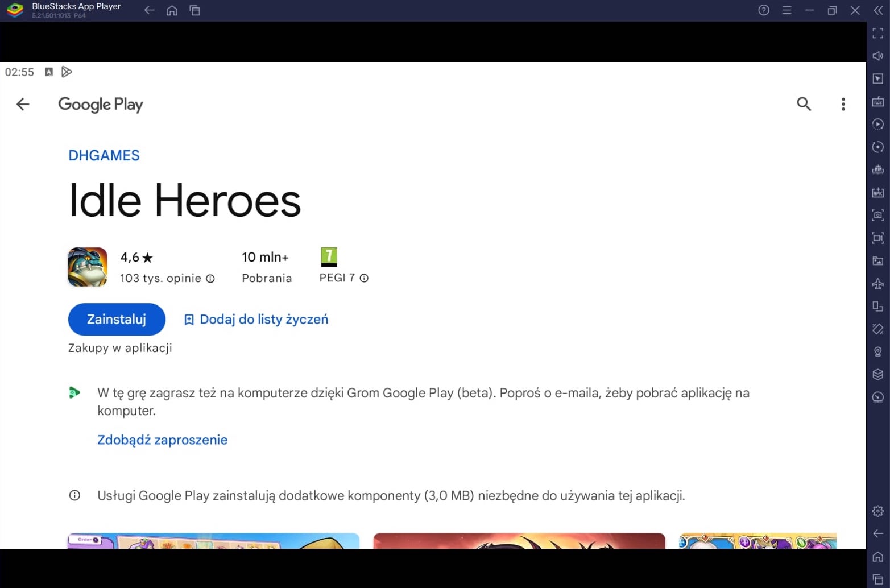This screenshot has width=890, height=588.
Task: Open the third screenshot thumbnail on right
Action: [x=758, y=541]
